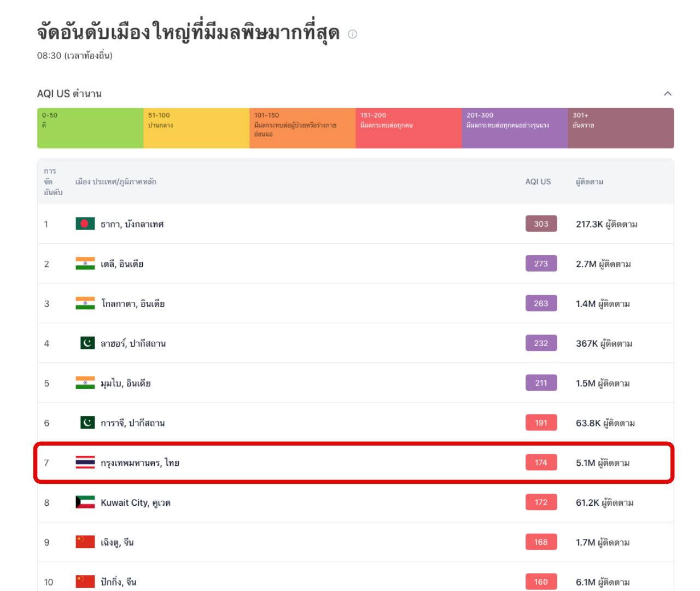Click the ผู้ติดตาม followers column header
Screen dimensions: 700x591
590,182
